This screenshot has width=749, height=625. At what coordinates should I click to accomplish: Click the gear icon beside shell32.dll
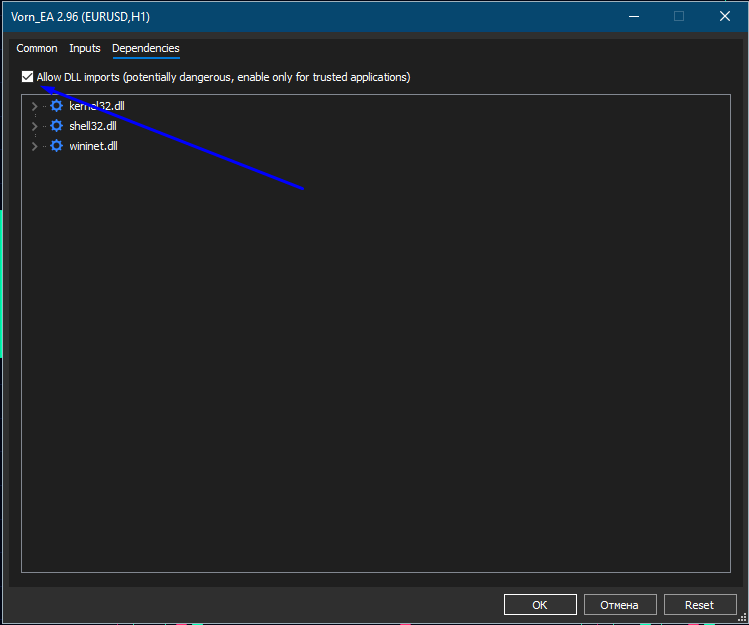(56, 126)
